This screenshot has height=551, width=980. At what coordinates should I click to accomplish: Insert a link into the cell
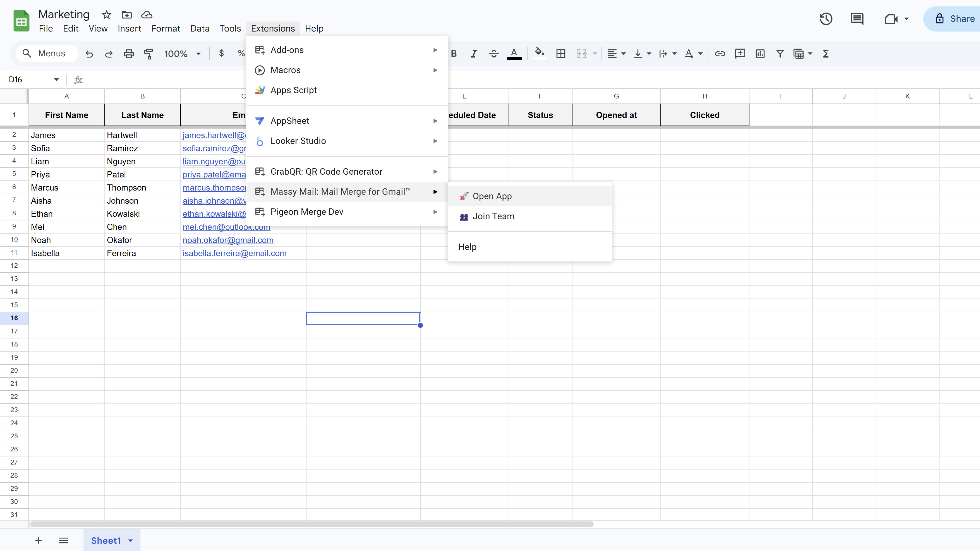coord(720,54)
